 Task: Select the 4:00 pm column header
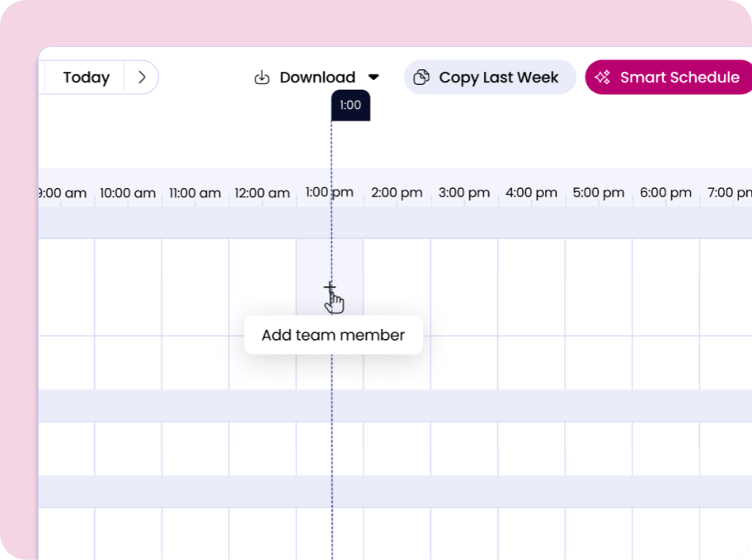click(x=531, y=193)
